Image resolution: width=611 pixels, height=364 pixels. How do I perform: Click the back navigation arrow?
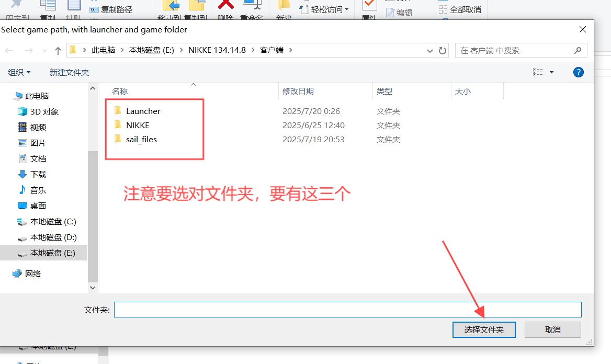point(9,50)
